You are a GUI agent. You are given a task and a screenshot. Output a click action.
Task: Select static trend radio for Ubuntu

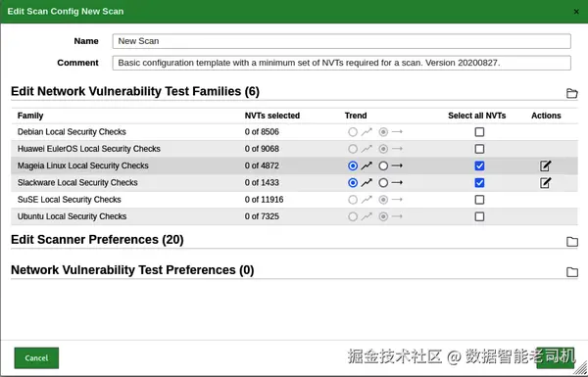pyautogui.click(x=383, y=216)
